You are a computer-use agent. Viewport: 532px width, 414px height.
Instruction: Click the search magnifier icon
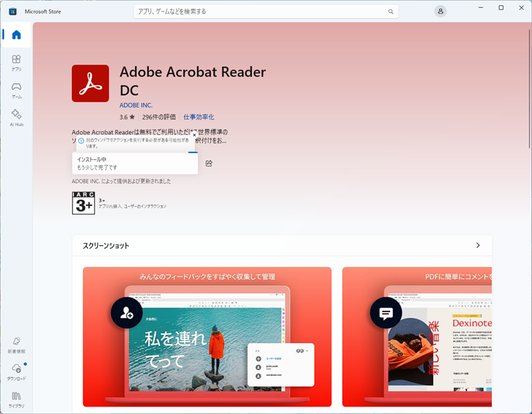[390, 11]
